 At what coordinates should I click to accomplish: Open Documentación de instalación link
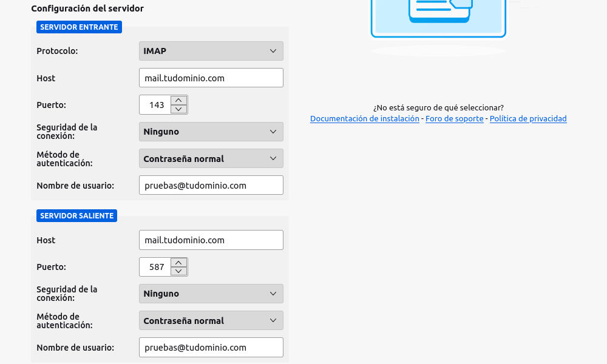pos(364,119)
